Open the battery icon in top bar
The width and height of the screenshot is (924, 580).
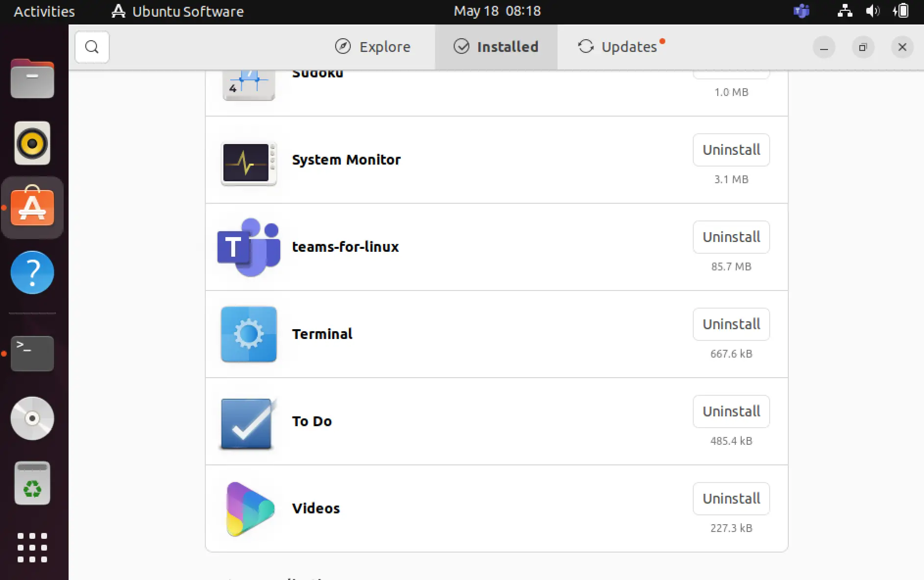tap(900, 11)
